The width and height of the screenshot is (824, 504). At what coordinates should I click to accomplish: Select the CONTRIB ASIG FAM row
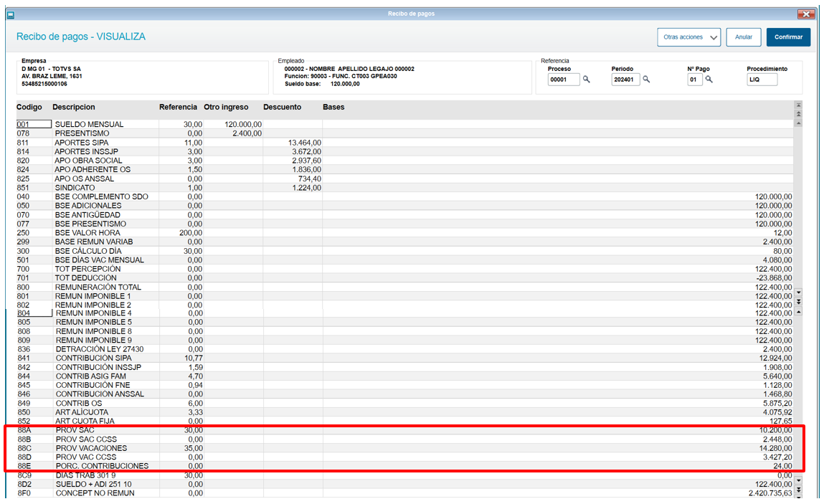click(x=404, y=376)
